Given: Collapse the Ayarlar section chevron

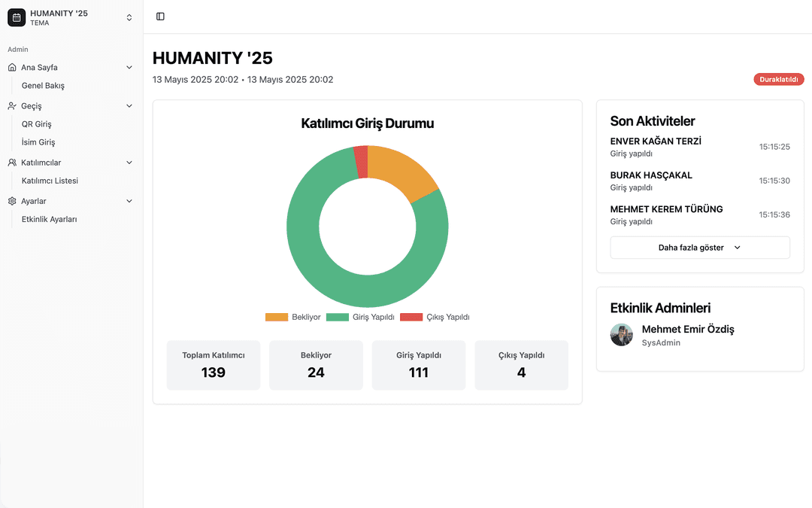Looking at the screenshot, I should pyautogui.click(x=129, y=201).
